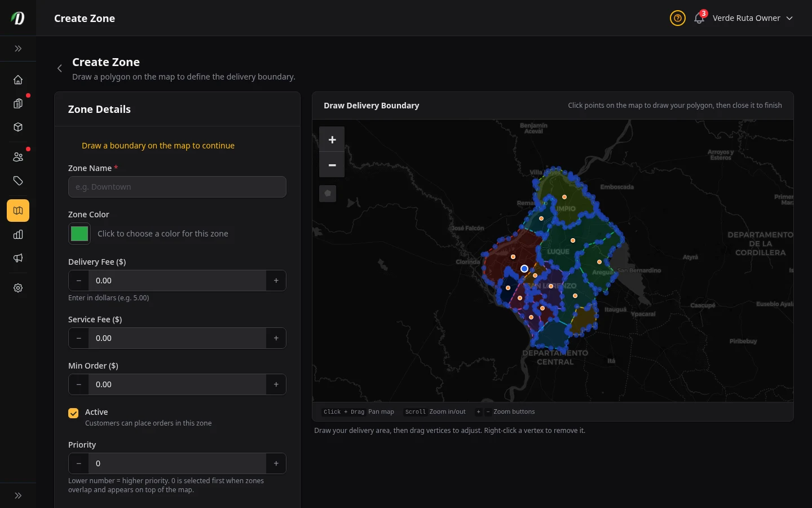
Task: Open the Home page from the sidebar
Action: pyautogui.click(x=18, y=80)
